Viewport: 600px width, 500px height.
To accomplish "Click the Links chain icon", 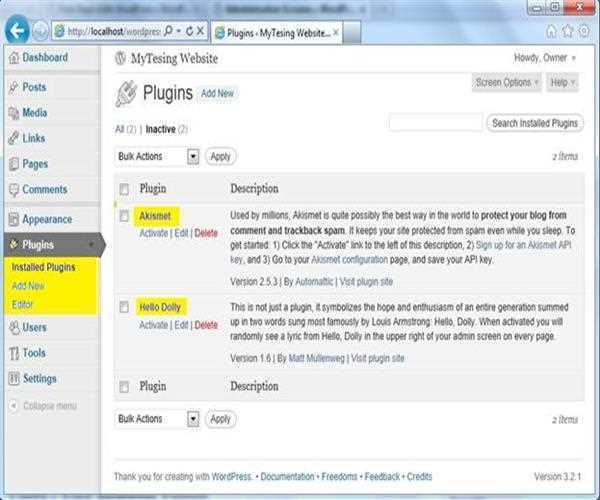I will [12, 138].
